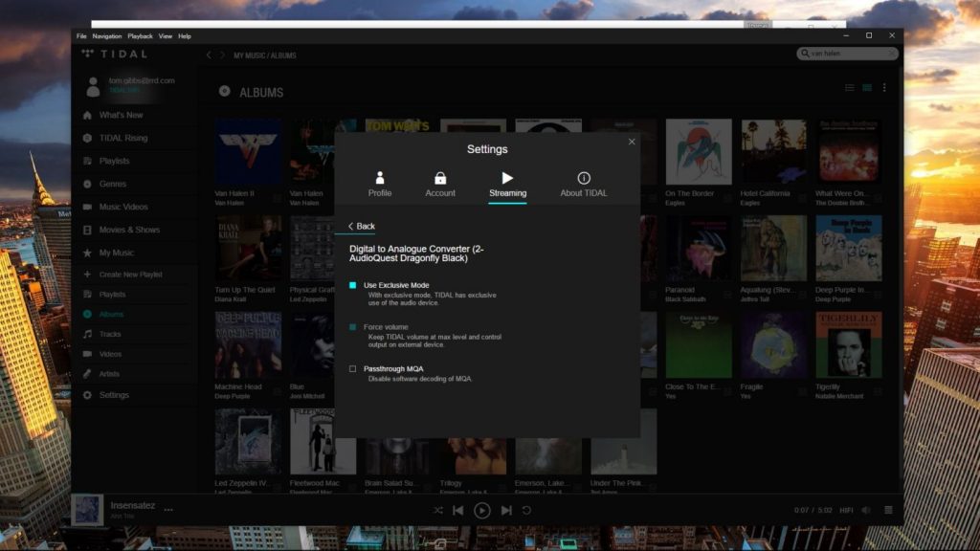
Task: Open Led Zeppelin IV album cover
Action: coord(248,442)
